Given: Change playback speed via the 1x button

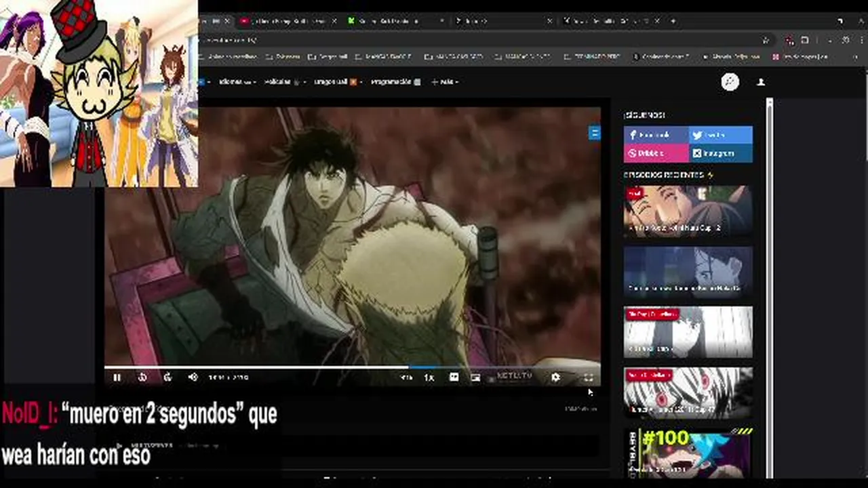Looking at the screenshot, I should coord(429,378).
